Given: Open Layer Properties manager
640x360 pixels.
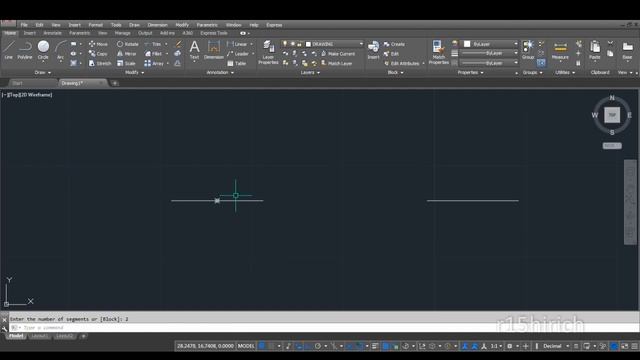Looking at the screenshot, I should click(x=268, y=52).
